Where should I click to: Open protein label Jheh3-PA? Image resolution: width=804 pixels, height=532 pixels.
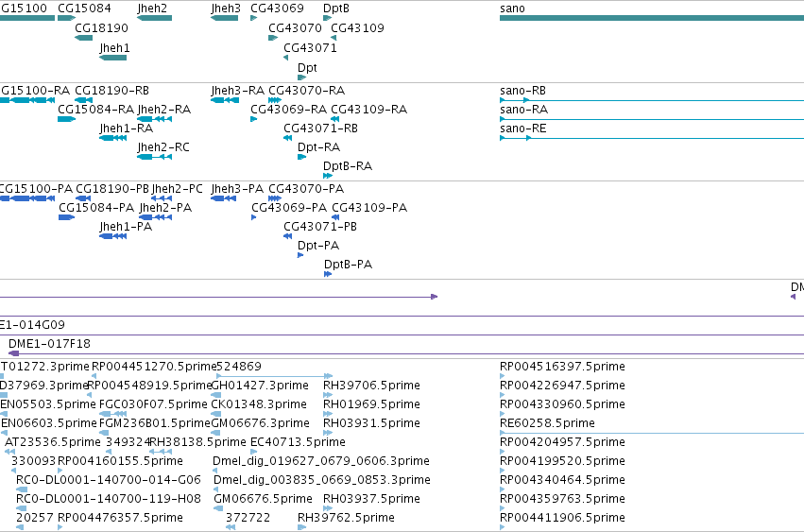[237, 189]
